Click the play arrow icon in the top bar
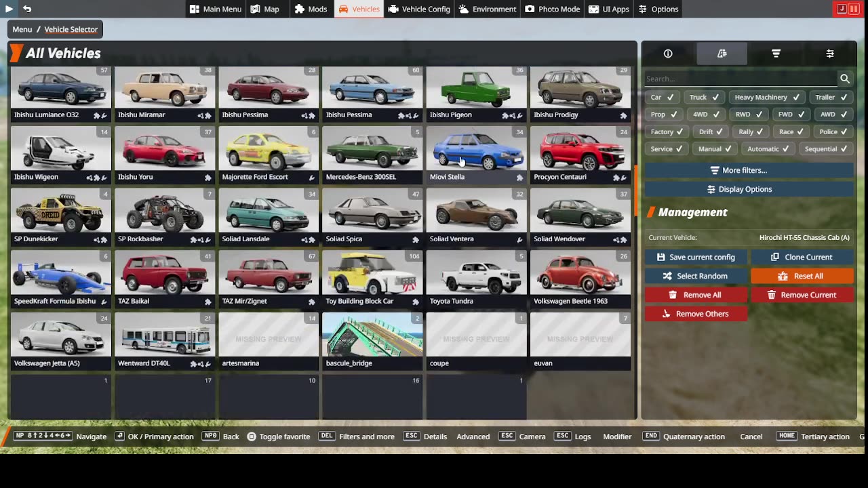This screenshot has width=868, height=488. pos(9,9)
